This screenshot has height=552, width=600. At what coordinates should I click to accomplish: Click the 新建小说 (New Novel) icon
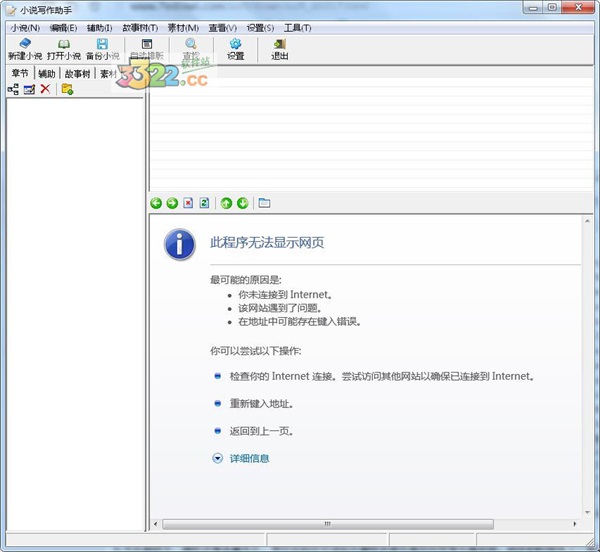pos(25,43)
